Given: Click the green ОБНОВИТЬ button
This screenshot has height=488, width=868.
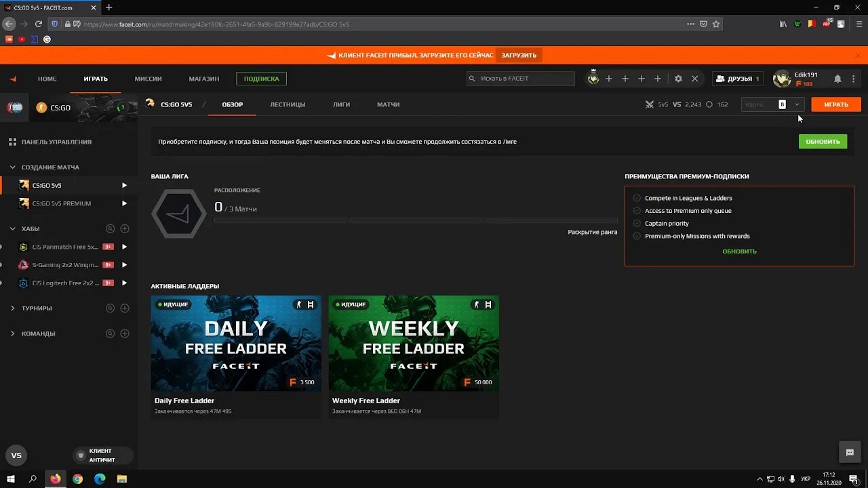Looking at the screenshot, I should click(823, 142).
